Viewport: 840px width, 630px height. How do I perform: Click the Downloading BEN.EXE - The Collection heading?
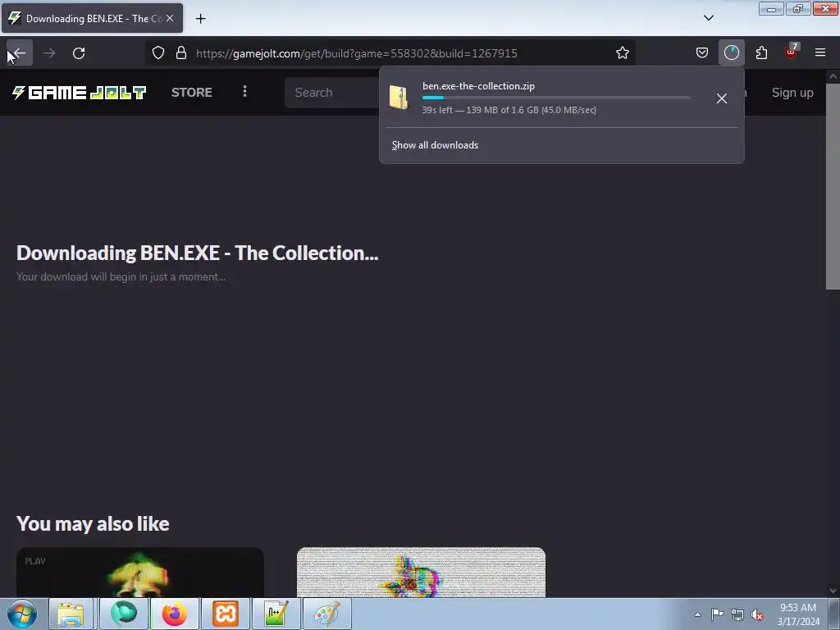tap(197, 253)
